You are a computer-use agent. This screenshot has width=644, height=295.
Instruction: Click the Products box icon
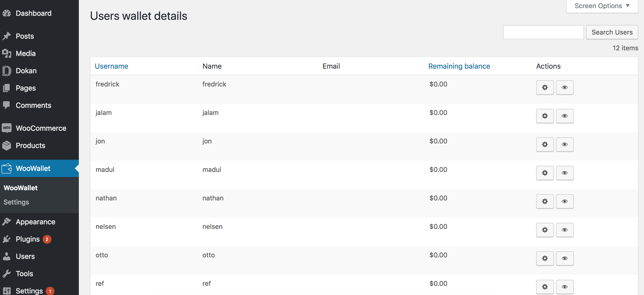pyautogui.click(x=7, y=145)
